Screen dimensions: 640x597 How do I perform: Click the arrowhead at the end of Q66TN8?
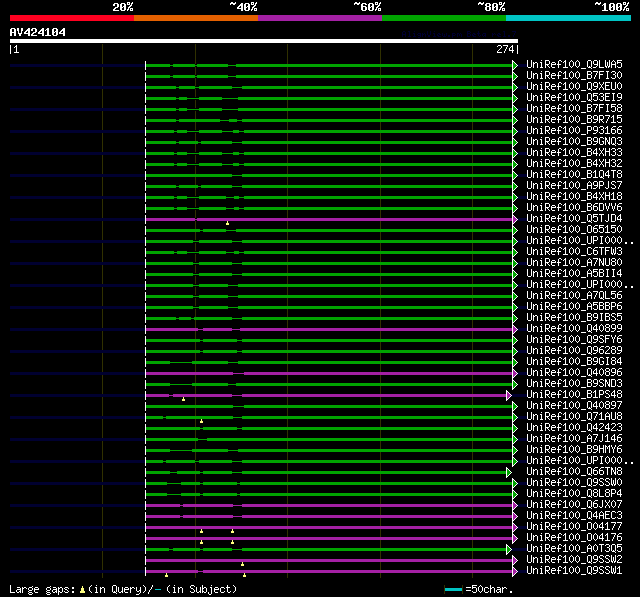509,473
